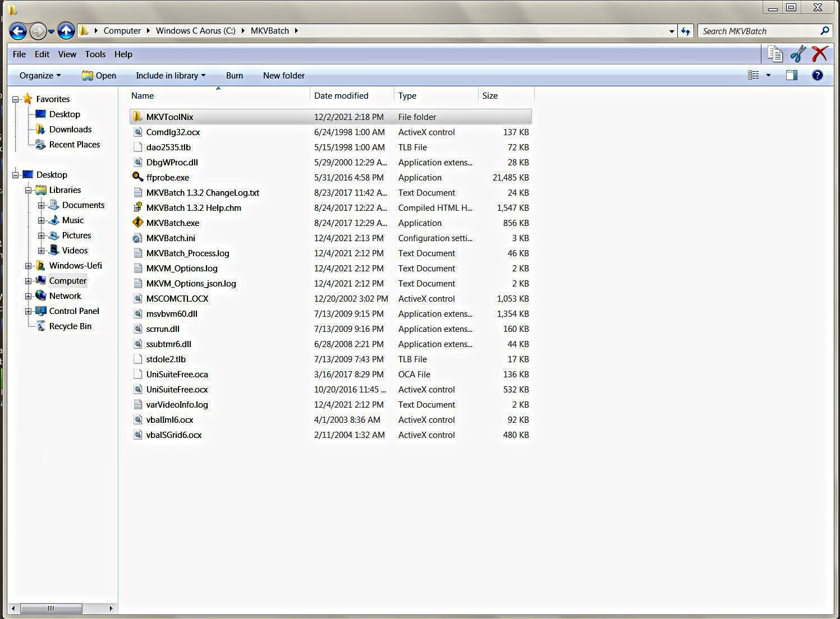Click the navigation pane horizontal scrollbar thumb

[x=51, y=608]
